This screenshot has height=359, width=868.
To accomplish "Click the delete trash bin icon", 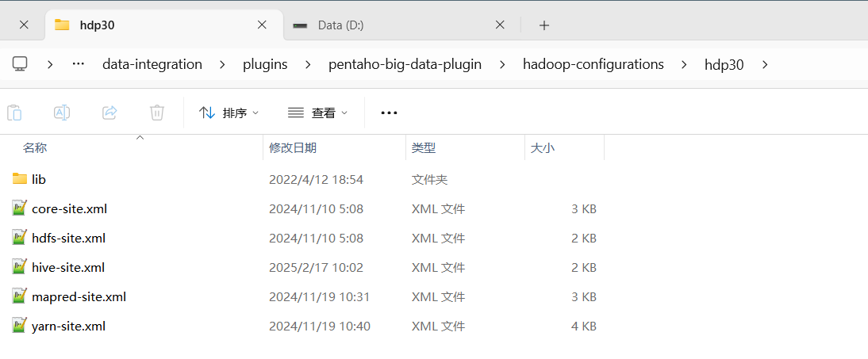I will [x=157, y=113].
